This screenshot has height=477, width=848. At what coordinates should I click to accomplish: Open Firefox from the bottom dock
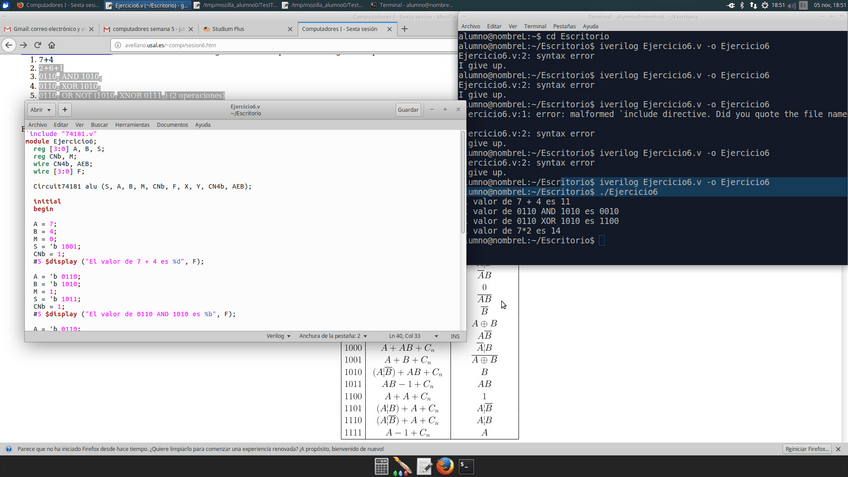[445, 466]
